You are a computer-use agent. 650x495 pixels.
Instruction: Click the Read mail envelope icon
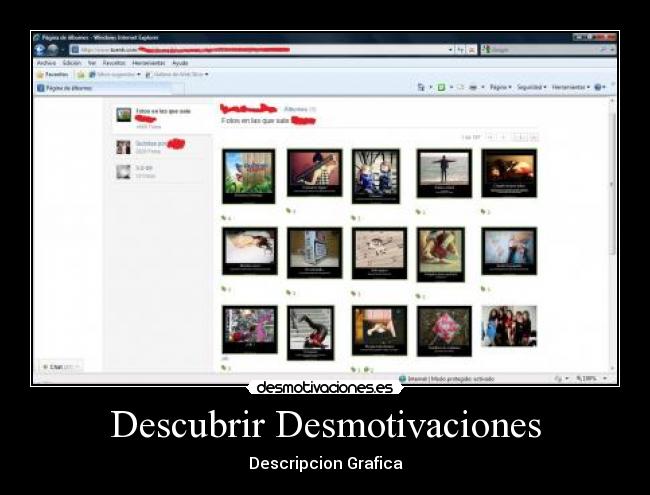tap(460, 87)
